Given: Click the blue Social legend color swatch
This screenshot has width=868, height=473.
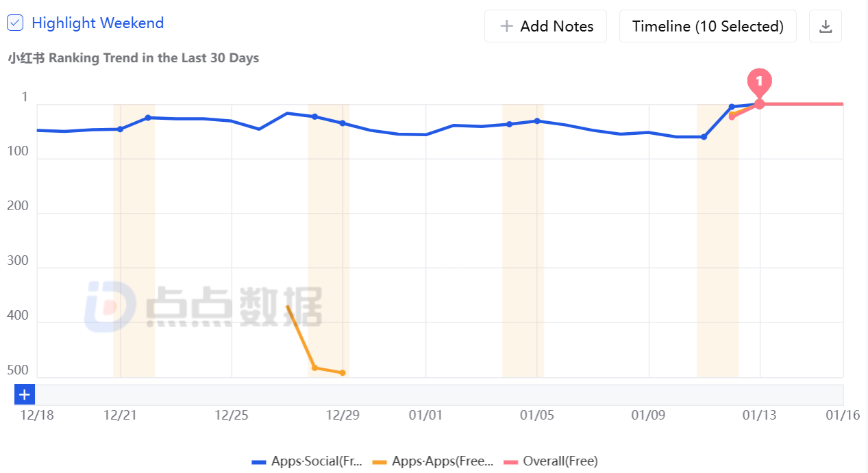Looking at the screenshot, I should click(259, 462).
